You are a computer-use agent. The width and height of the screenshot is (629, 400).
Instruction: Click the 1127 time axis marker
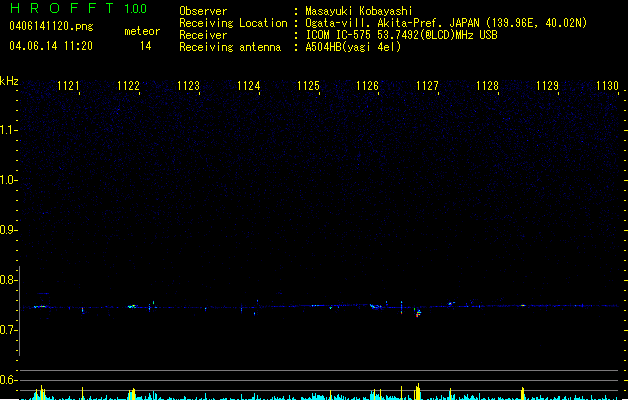click(427, 86)
